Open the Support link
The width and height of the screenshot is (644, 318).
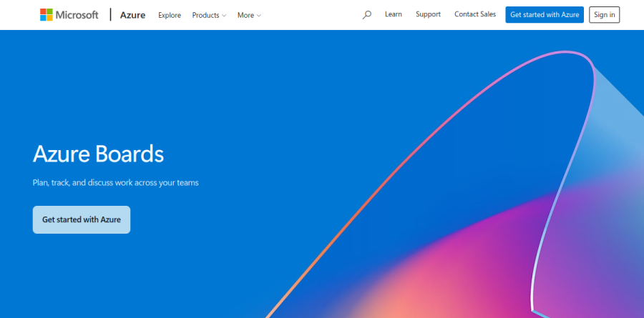coord(428,14)
